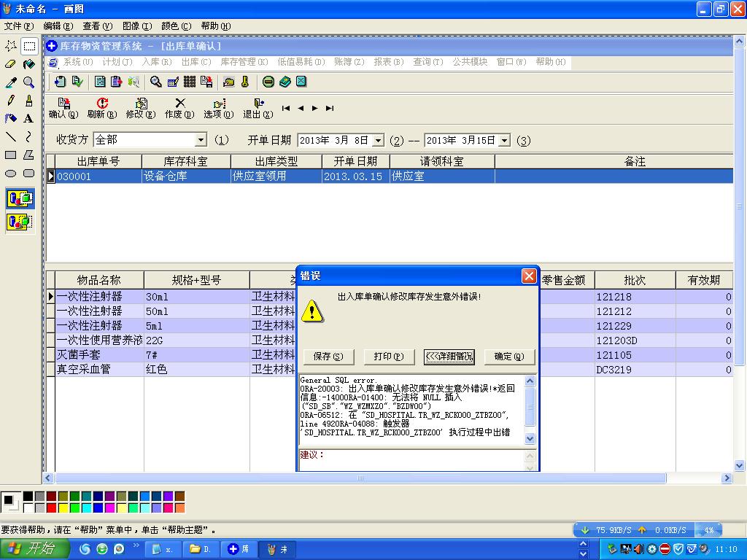Select the Free-Form Select tool in Paint
The width and height of the screenshot is (747, 560).
pyautogui.click(x=10, y=46)
